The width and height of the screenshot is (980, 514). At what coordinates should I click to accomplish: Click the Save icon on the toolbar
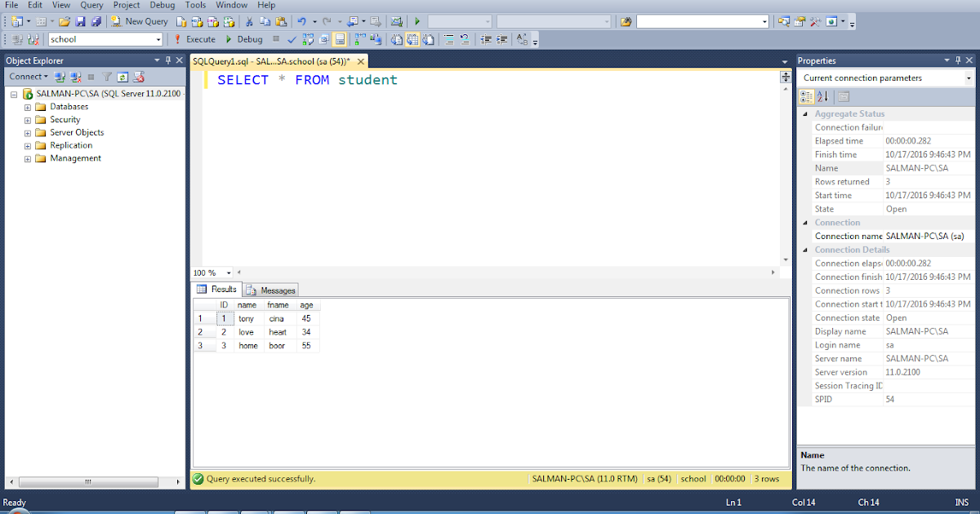click(x=82, y=21)
